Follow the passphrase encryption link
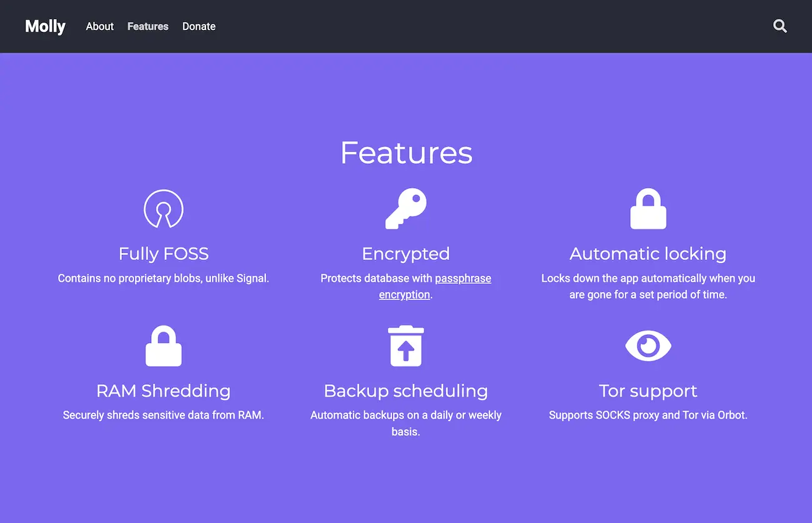 tap(462, 279)
